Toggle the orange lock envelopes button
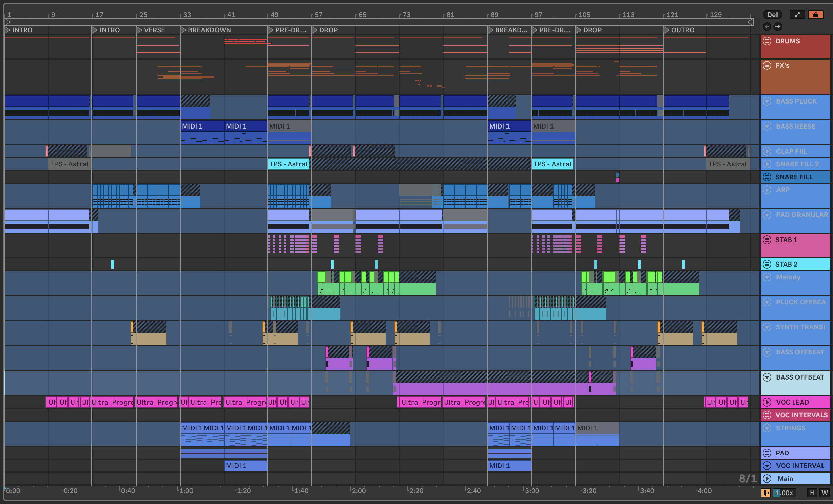This screenshot has width=833, height=504. pyautogui.click(x=815, y=15)
